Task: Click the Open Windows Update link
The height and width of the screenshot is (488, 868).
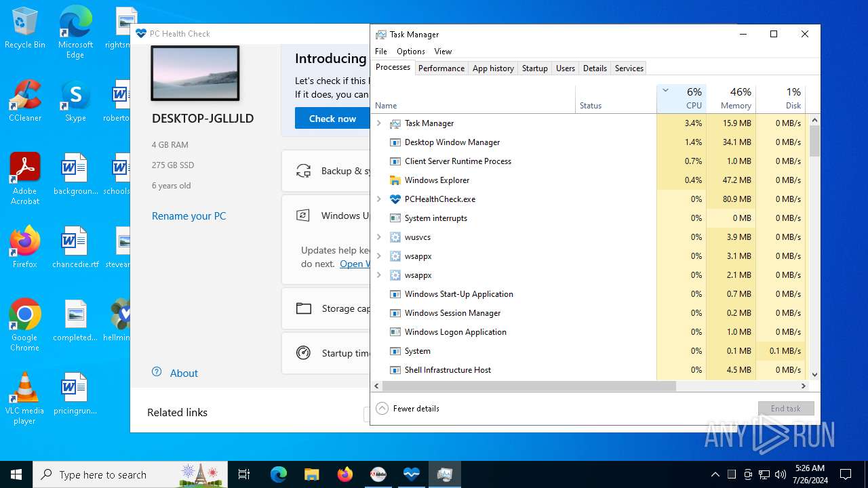Action: pos(355,264)
